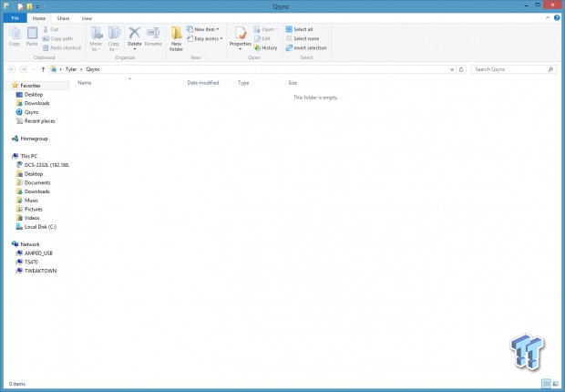This screenshot has width=565, height=392.
Task: Refresh the folder view
Action: pos(461,69)
